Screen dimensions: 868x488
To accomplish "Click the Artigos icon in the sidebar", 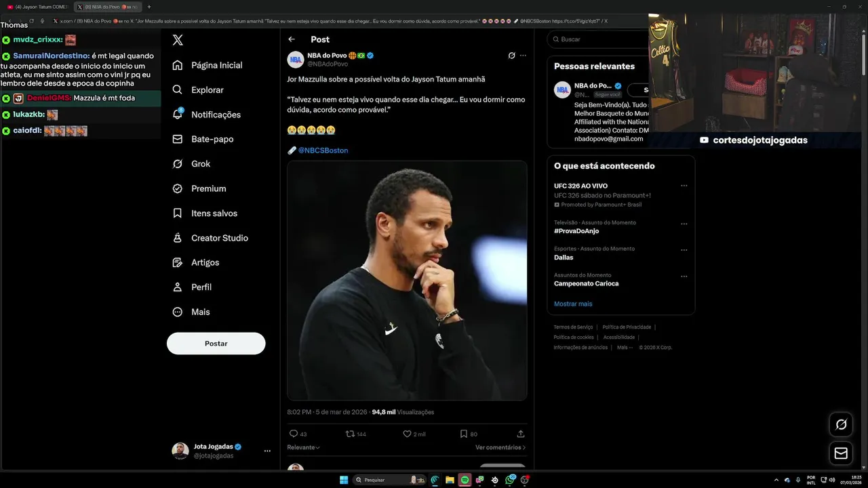I will point(178,262).
